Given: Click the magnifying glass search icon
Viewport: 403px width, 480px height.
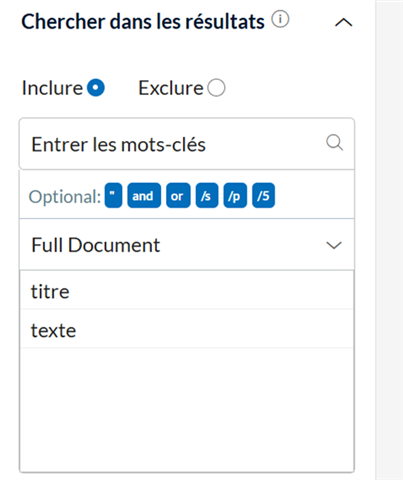Looking at the screenshot, I should (x=334, y=143).
